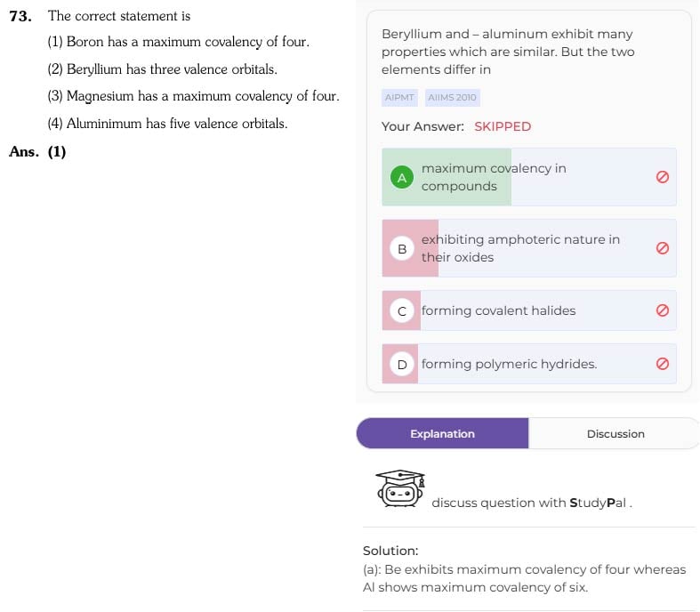Screen dimensions: 700x612
Task: Click prohibit icon beside amphoteric nature option
Action: [x=662, y=248]
